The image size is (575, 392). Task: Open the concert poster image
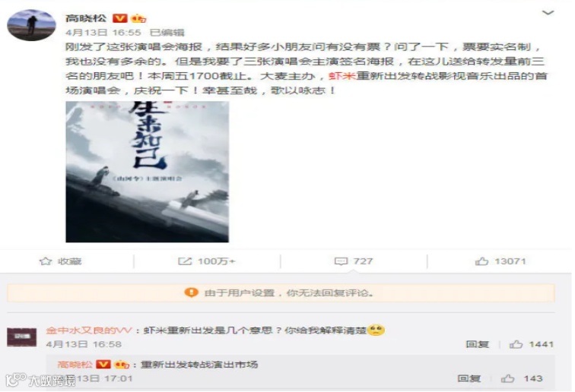(x=147, y=172)
